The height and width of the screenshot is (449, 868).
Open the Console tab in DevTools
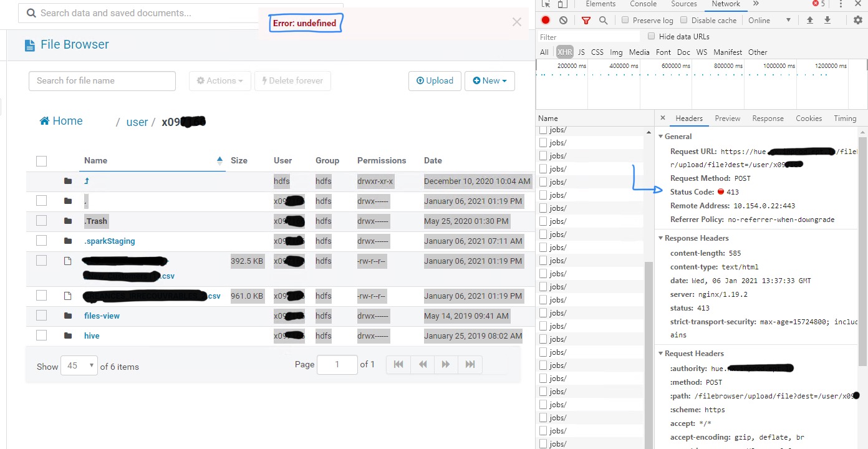tap(643, 4)
